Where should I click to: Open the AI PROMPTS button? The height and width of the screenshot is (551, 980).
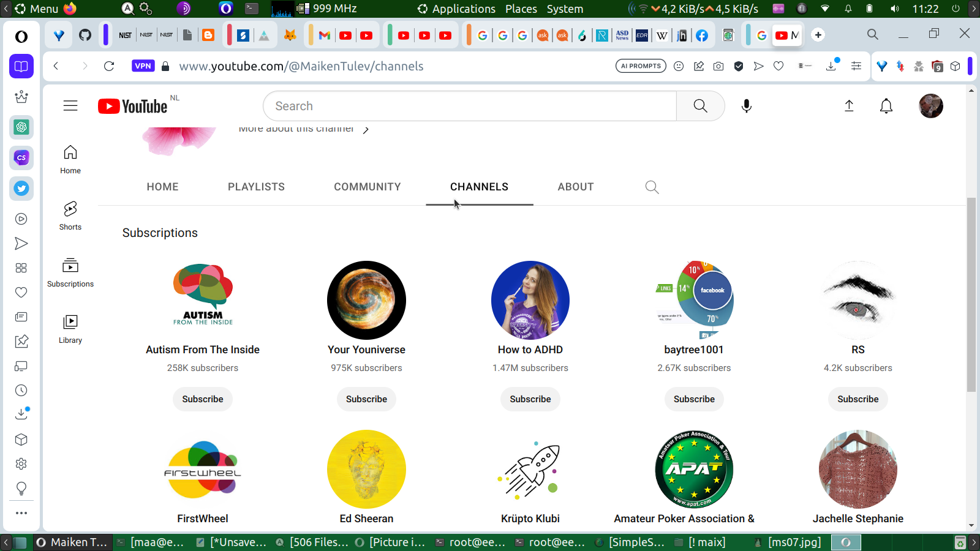(x=641, y=66)
